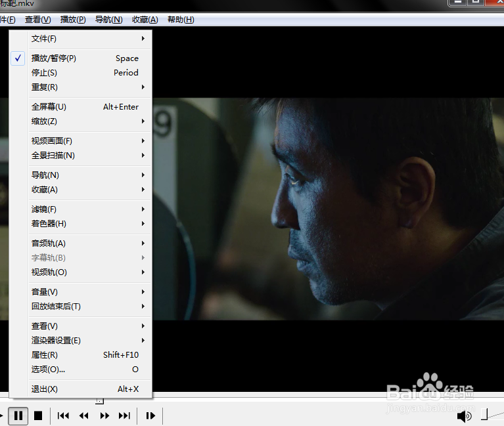Expand the 着色器(H) submenu
This screenshot has width=504, height=426.
click(80, 224)
